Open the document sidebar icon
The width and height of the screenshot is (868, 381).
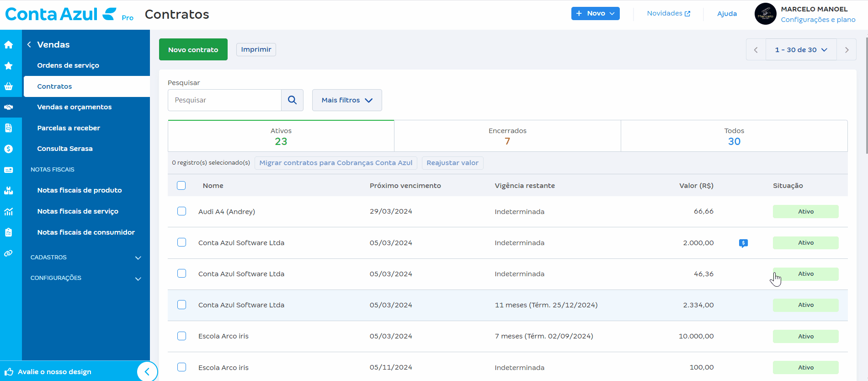8,128
